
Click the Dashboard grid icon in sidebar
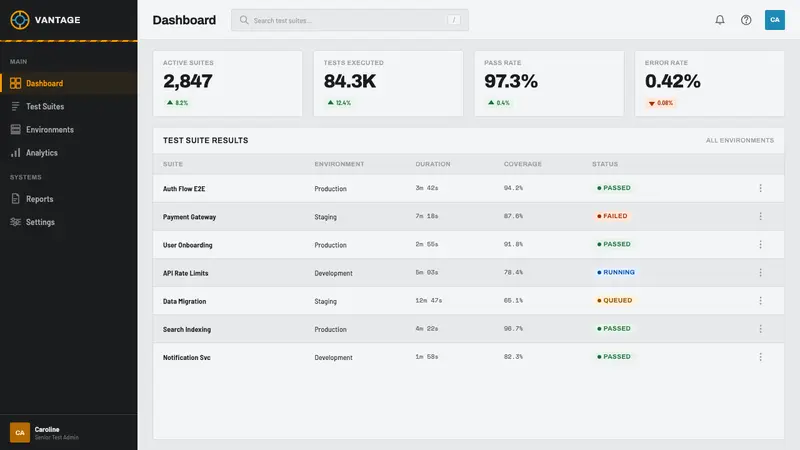click(x=15, y=83)
